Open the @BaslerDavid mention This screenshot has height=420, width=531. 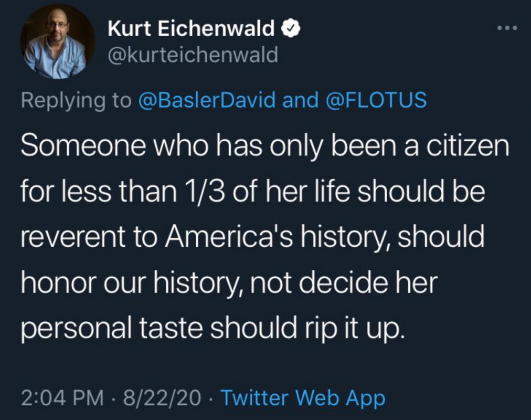pos(207,100)
